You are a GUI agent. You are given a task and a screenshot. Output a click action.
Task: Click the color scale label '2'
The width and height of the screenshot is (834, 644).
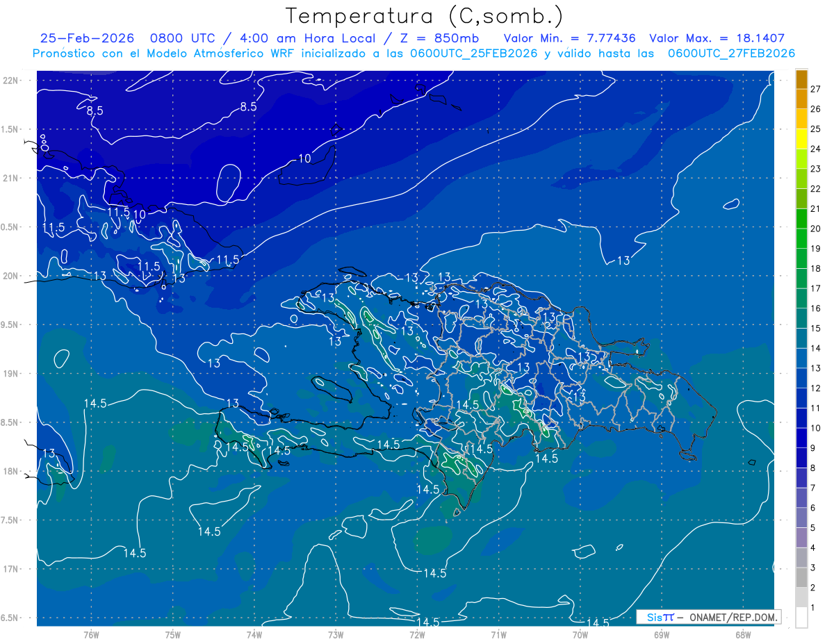click(812, 588)
